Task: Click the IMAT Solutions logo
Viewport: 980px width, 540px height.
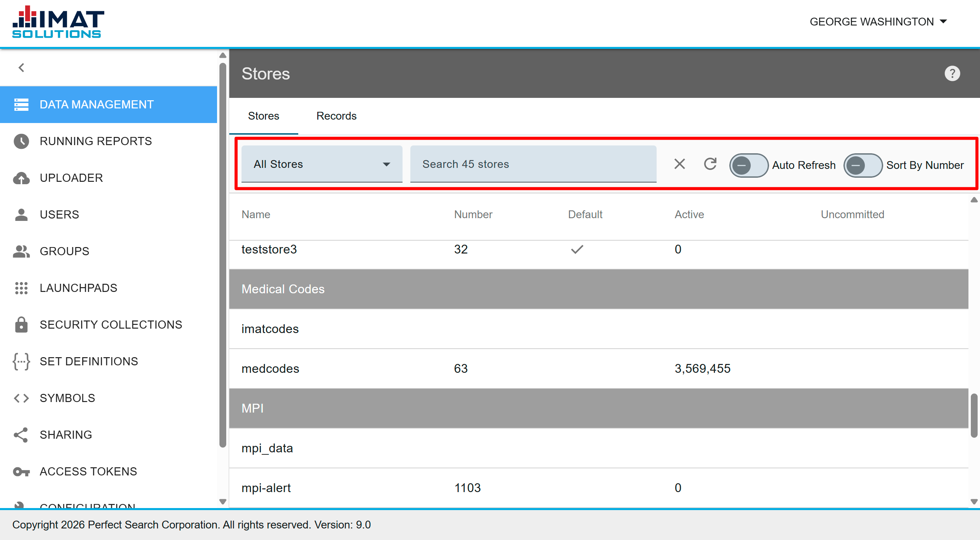Action: coord(58,22)
